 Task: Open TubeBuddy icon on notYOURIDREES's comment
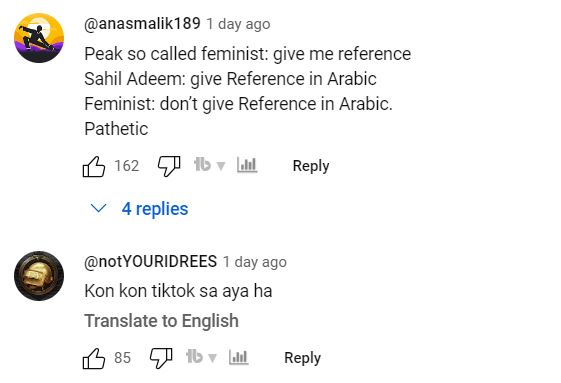pyautogui.click(x=194, y=357)
